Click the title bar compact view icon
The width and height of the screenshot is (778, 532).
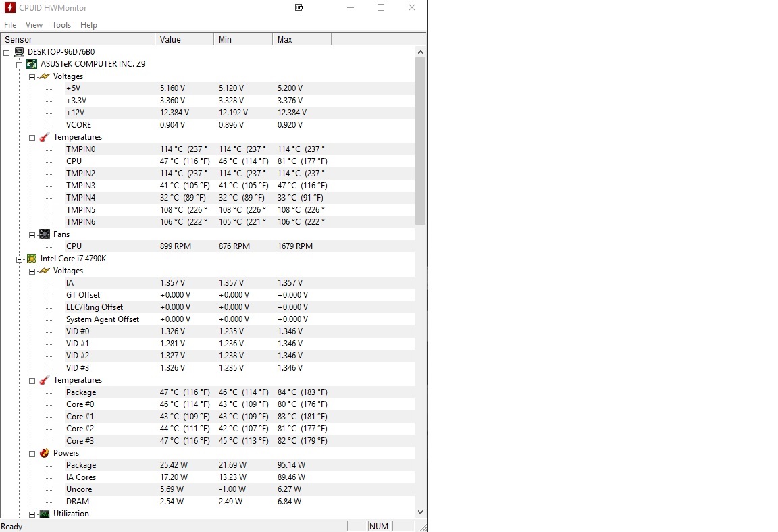299,7
